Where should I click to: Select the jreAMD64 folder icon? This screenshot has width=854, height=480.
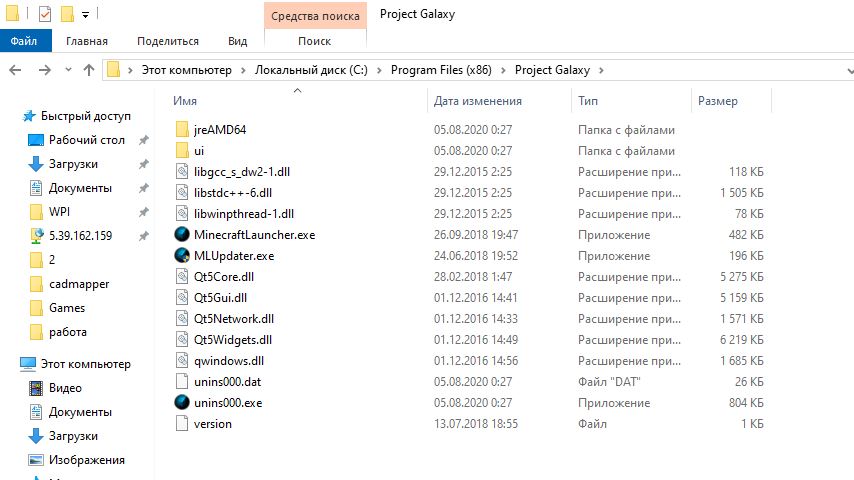coord(182,129)
